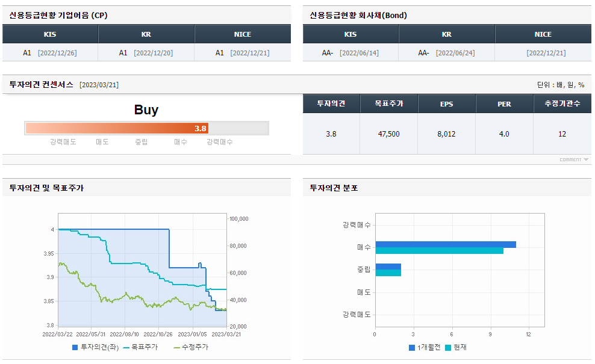
Task: Click the 투자의견 및 목표주가 chart title
Action: tap(46, 188)
